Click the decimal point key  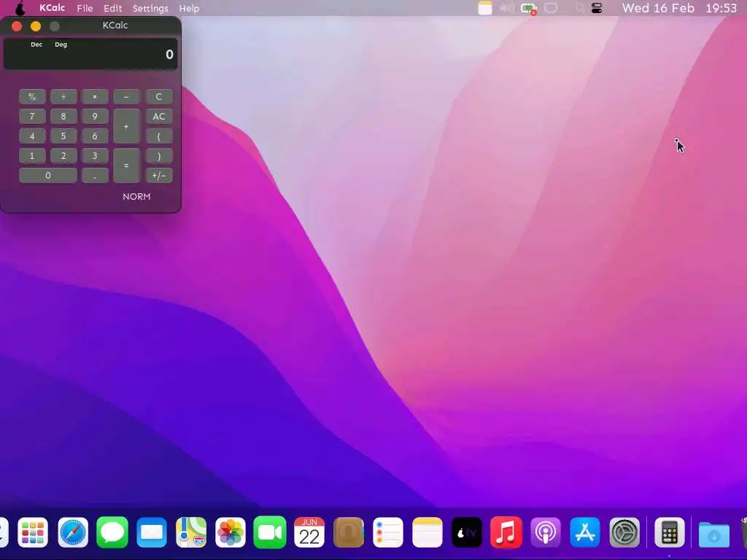tap(95, 175)
